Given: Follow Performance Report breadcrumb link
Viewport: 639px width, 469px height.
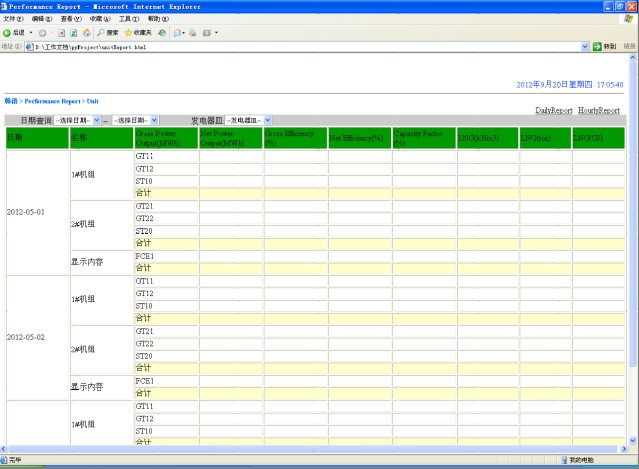Looking at the screenshot, I should tap(53, 101).
